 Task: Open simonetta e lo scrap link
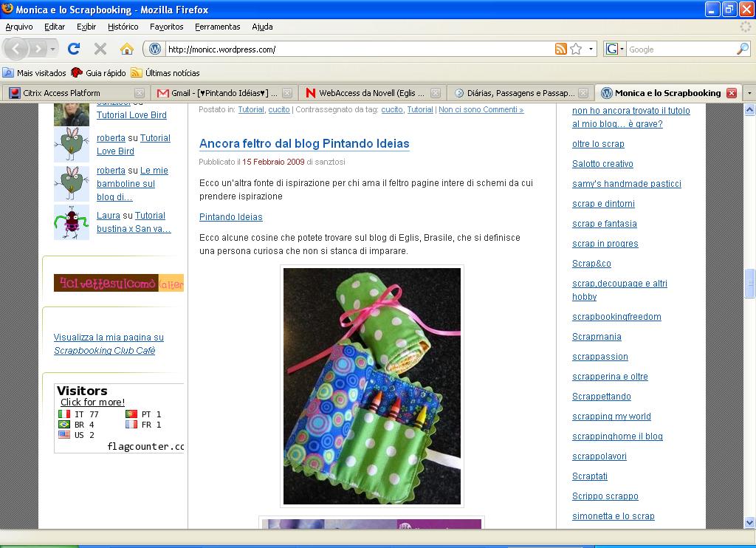[614, 516]
